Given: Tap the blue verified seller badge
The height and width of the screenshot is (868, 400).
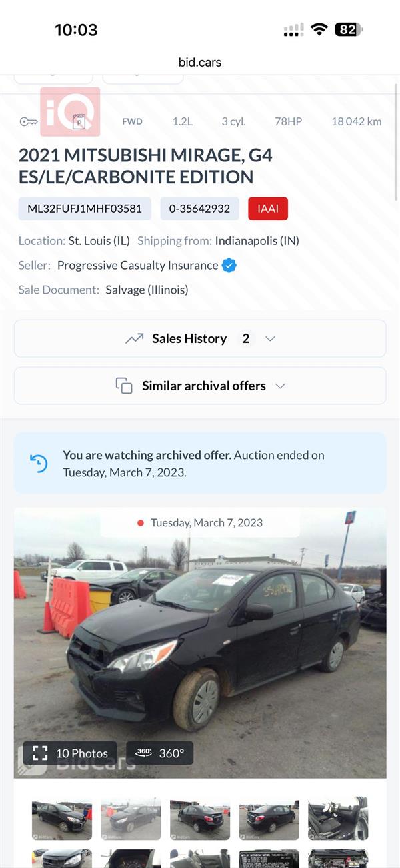Looking at the screenshot, I should pyautogui.click(x=229, y=265).
